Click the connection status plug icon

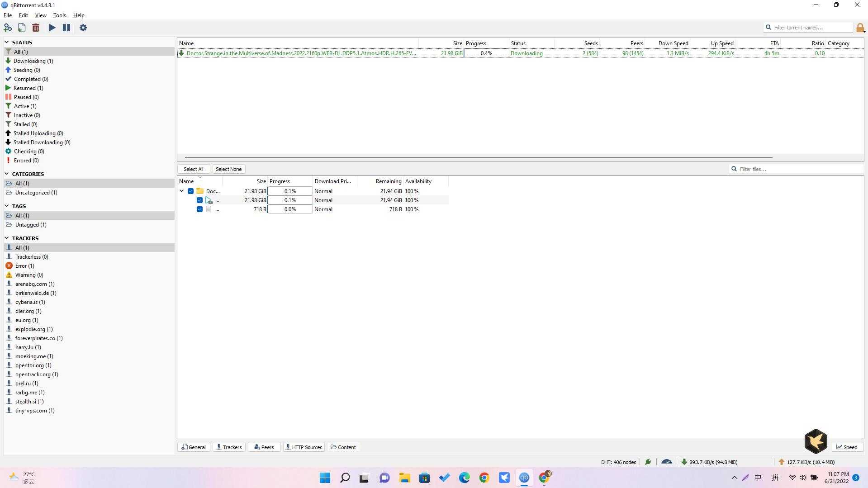[x=648, y=462]
